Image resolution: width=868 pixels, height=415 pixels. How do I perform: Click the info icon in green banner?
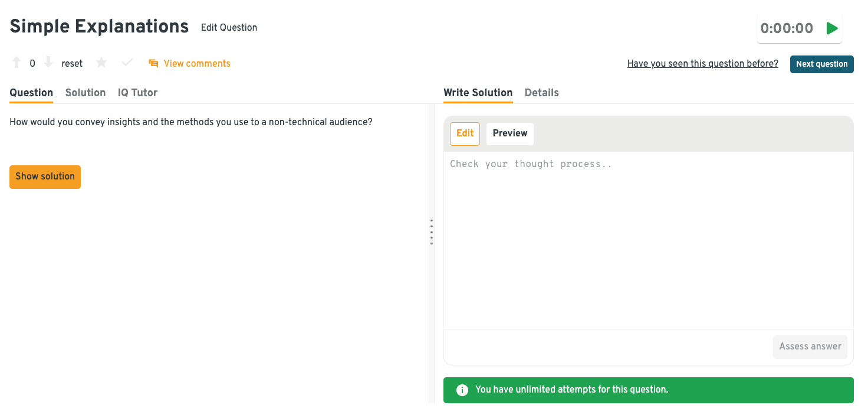pyautogui.click(x=462, y=390)
